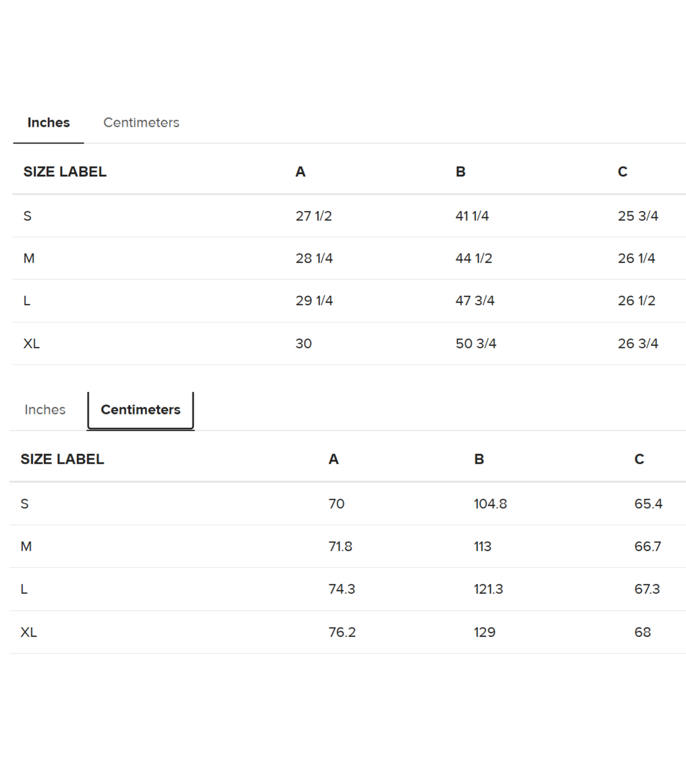Screen dimensions: 686x784
Task: Click the 121.3 value for size L
Action: coord(488,589)
